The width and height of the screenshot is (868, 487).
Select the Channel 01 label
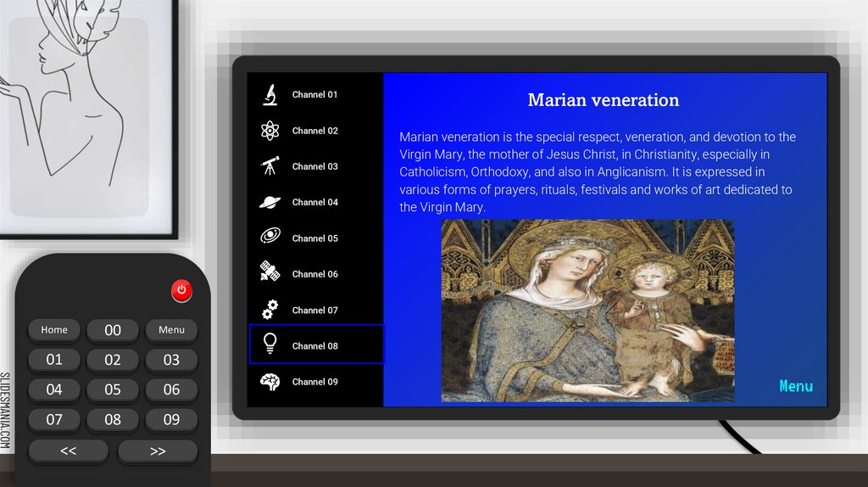tap(315, 95)
